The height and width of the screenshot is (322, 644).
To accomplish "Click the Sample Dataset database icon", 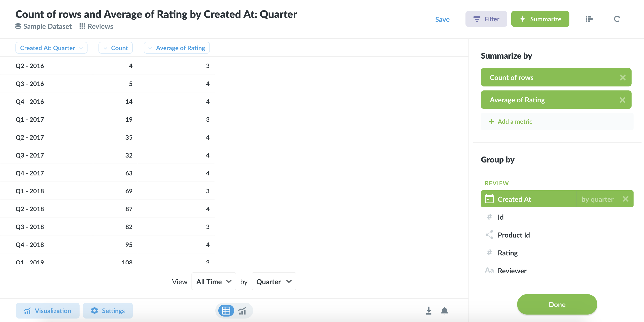I will coord(18,26).
